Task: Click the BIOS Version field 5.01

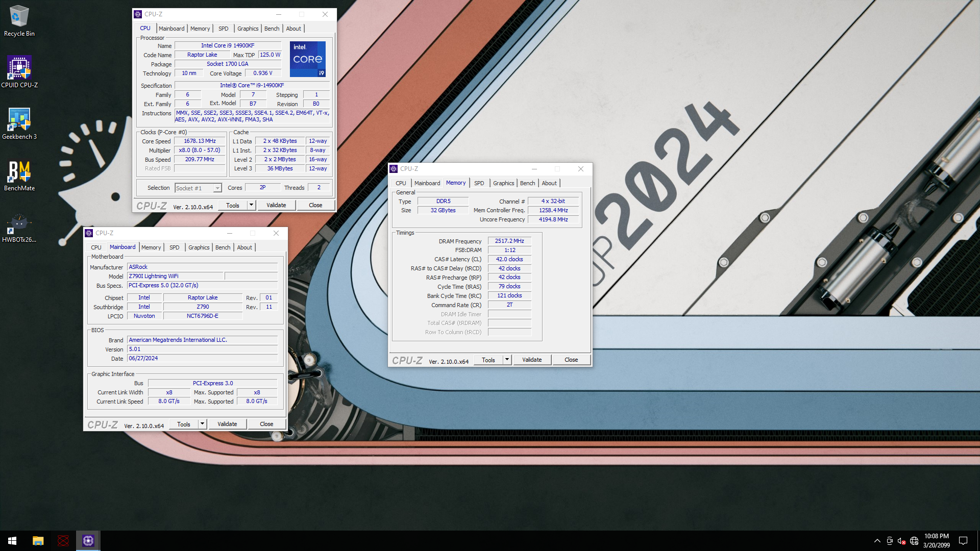Action: coord(202,349)
